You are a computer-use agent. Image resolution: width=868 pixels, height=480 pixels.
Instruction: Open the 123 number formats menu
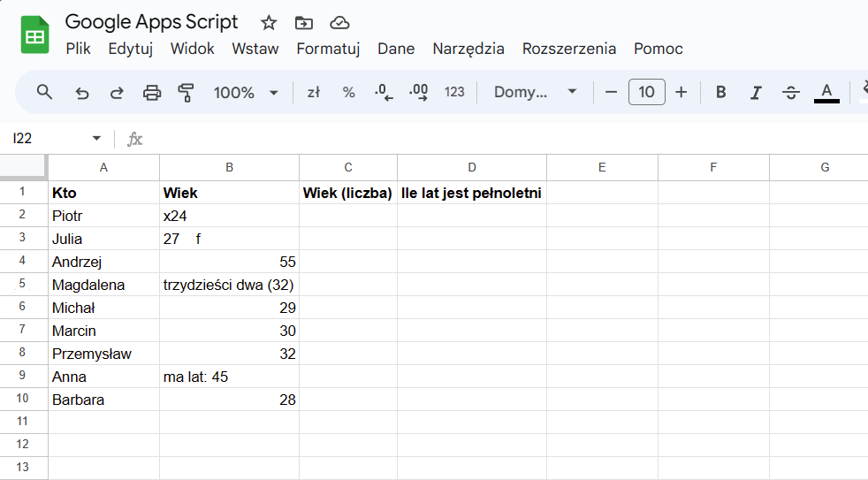coord(454,92)
